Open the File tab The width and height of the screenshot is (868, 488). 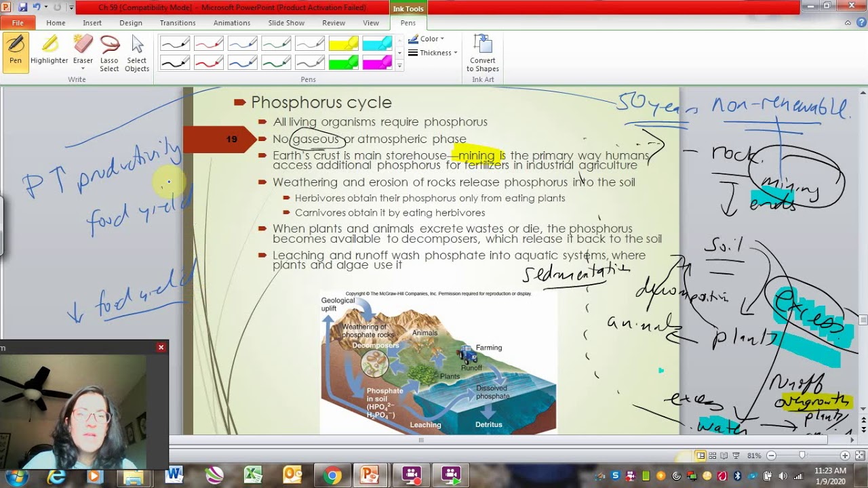coord(18,23)
